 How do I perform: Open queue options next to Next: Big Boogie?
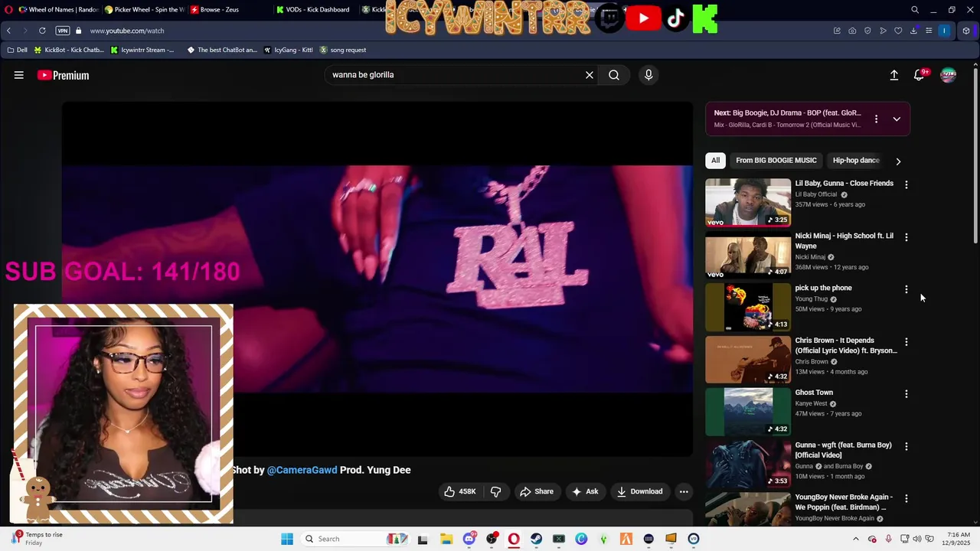point(876,119)
